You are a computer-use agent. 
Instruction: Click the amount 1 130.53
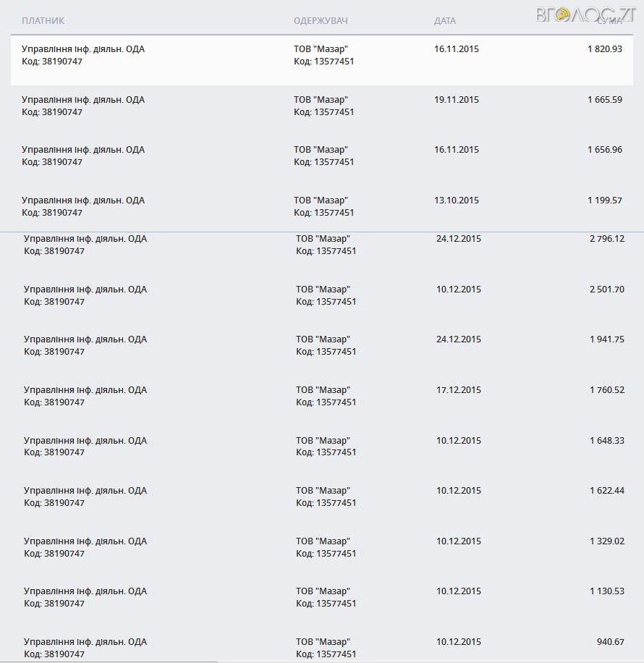607,591
